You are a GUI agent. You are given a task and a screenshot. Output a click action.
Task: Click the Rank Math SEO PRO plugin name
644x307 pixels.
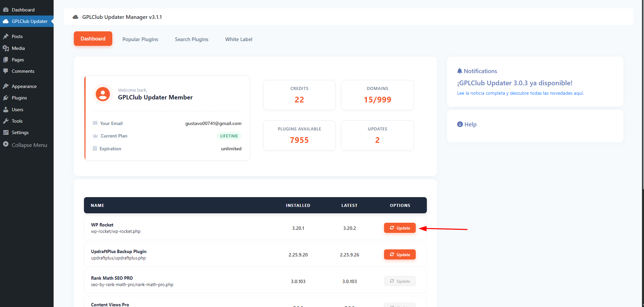pos(112,278)
